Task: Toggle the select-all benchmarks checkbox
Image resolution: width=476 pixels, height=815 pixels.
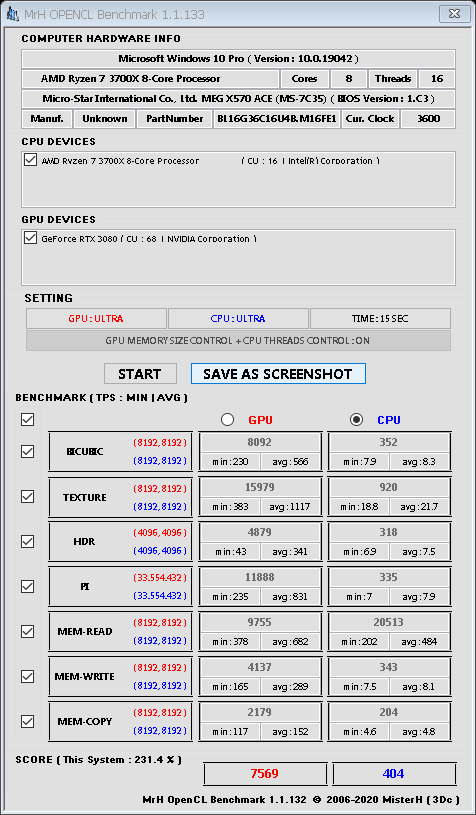Action: [28, 419]
